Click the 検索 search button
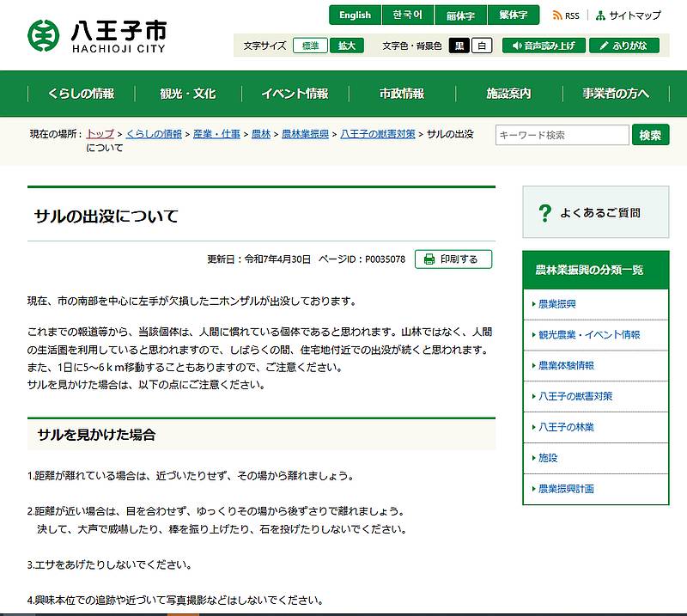Screen dimensions: 687x616 tap(650, 135)
